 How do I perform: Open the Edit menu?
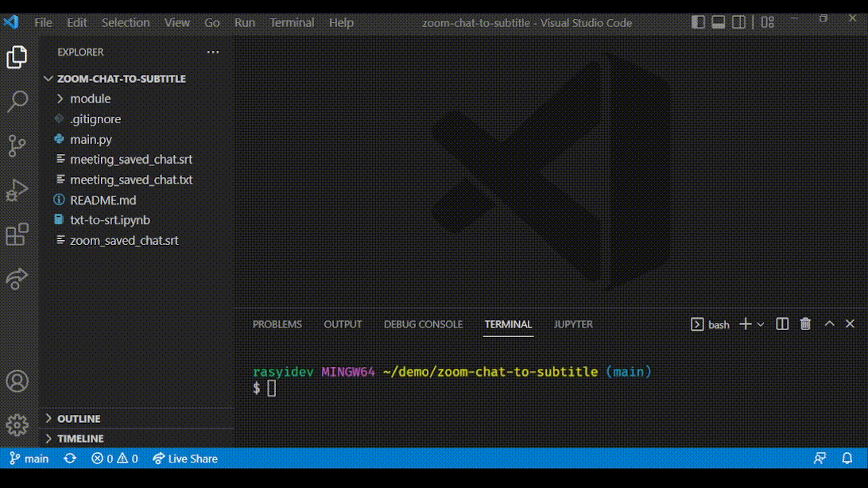point(77,23)
